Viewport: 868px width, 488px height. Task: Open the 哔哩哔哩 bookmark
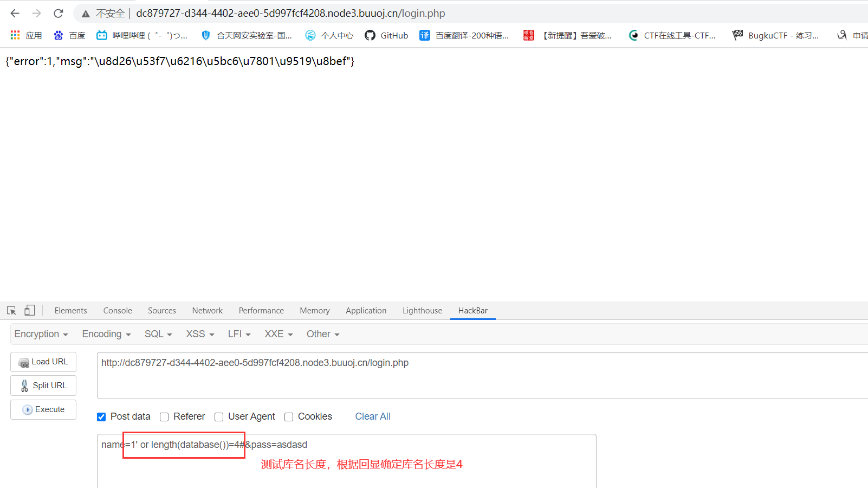[142, 35]
